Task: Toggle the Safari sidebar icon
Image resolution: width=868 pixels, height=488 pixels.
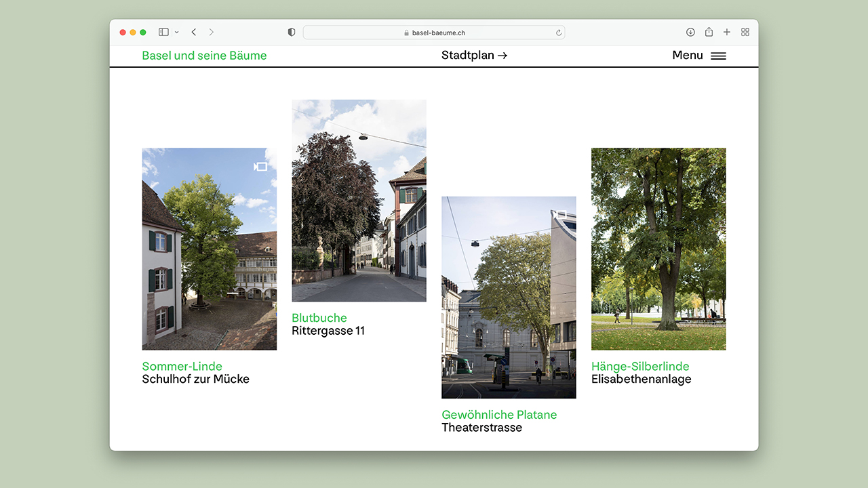Action: click(x=163, y=32)
